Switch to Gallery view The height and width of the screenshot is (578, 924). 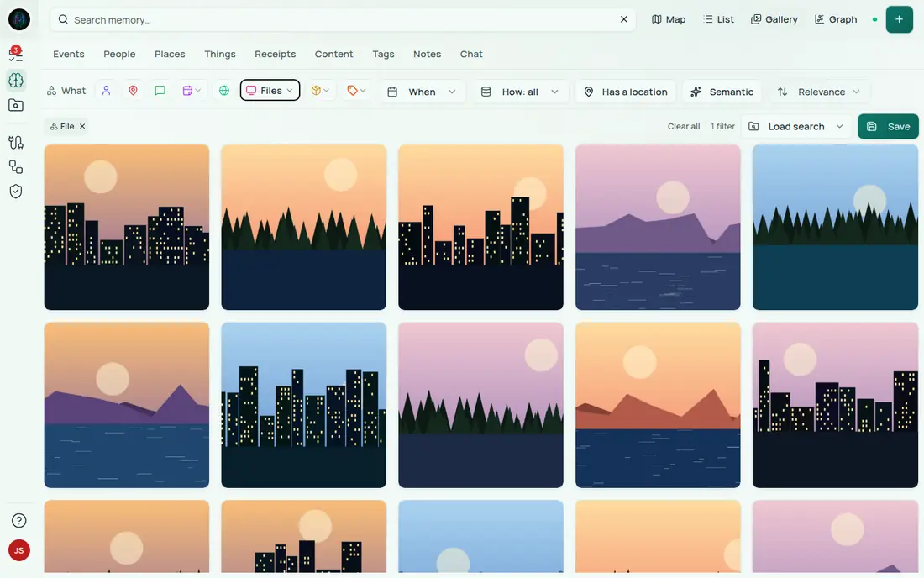(774, 19)
